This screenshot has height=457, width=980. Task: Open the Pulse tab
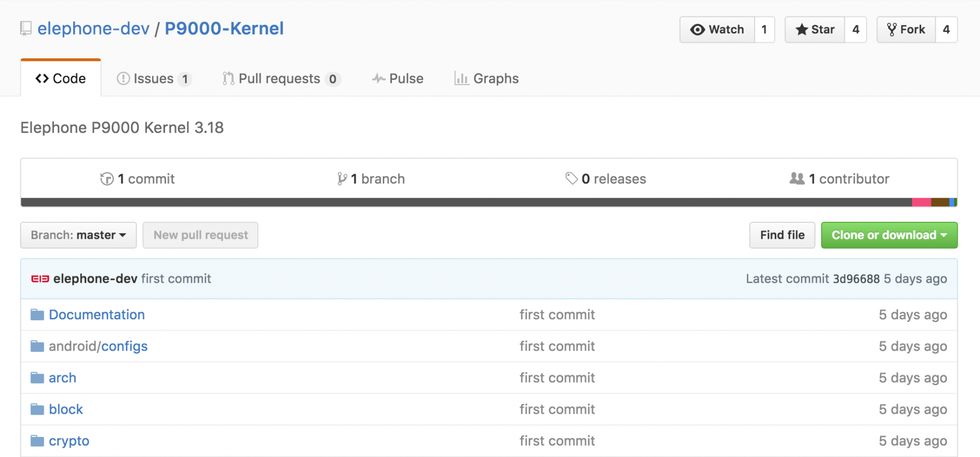[398, 78]
